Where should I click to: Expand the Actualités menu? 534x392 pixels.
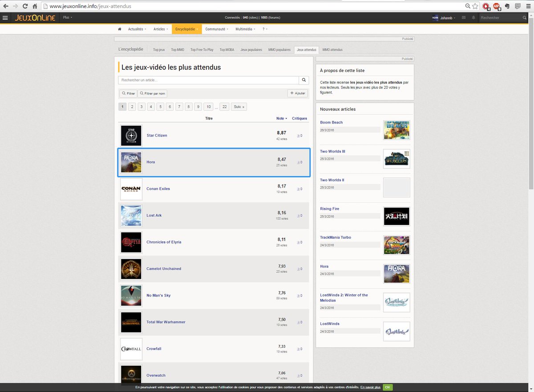click(137, 29)
